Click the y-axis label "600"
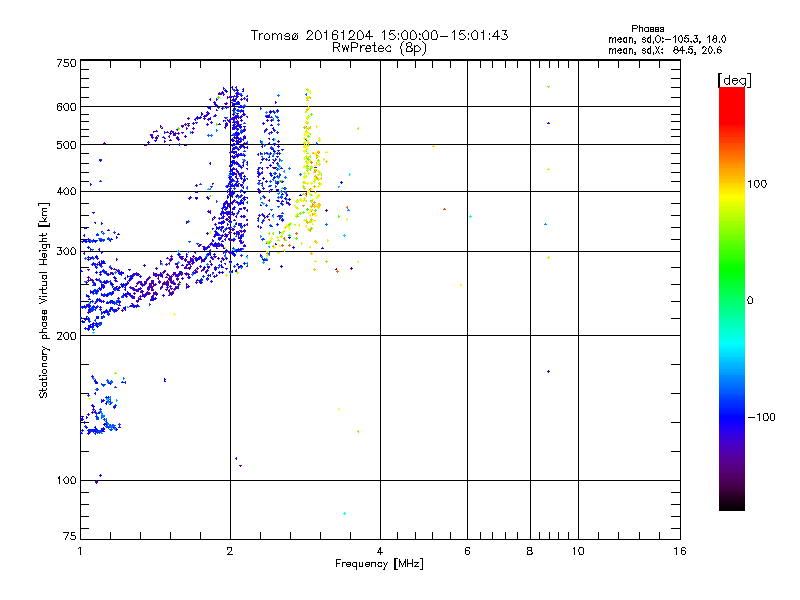This screenshot has width=800, height=600. pos(66,107)
